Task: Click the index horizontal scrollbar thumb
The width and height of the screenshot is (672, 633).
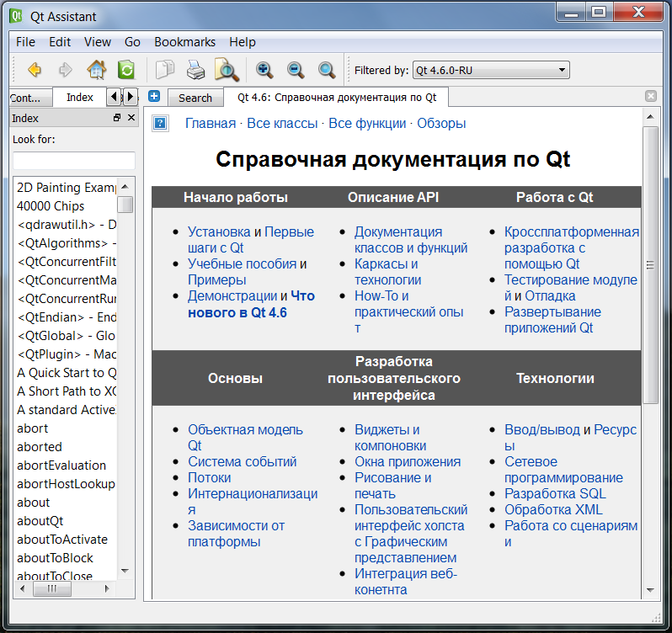Action: coord(52,589)
